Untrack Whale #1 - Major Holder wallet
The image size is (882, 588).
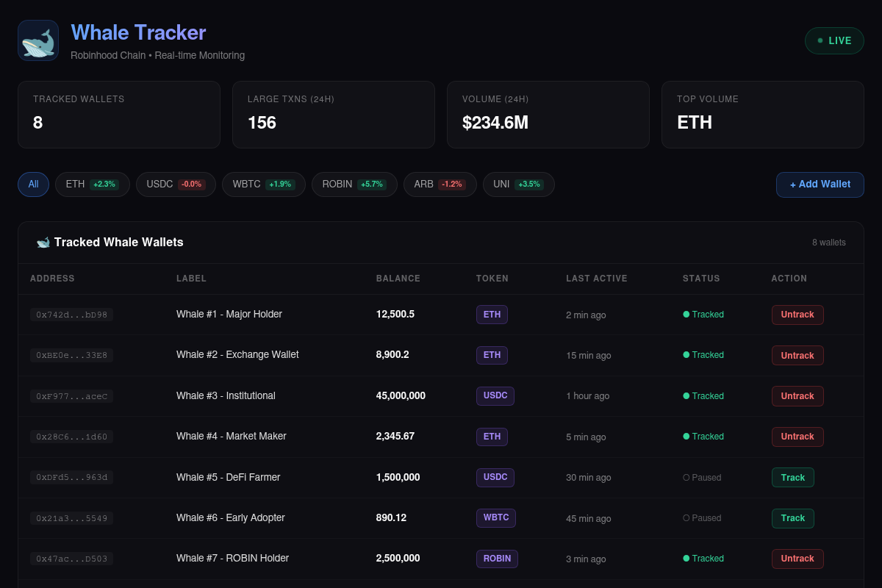click(797, 315)
